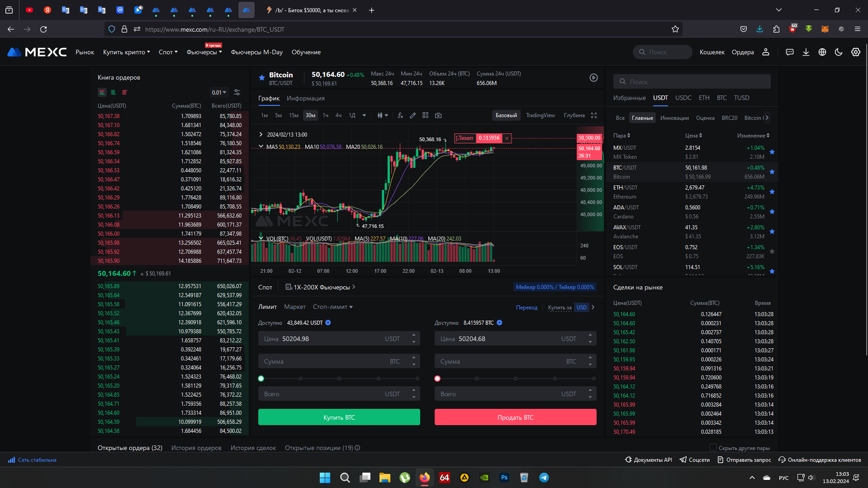This screenshot has width=868, height=488.
Task: Toggle favorite star for Bitcoin BTC/USDT header
Action: (262, 78)
